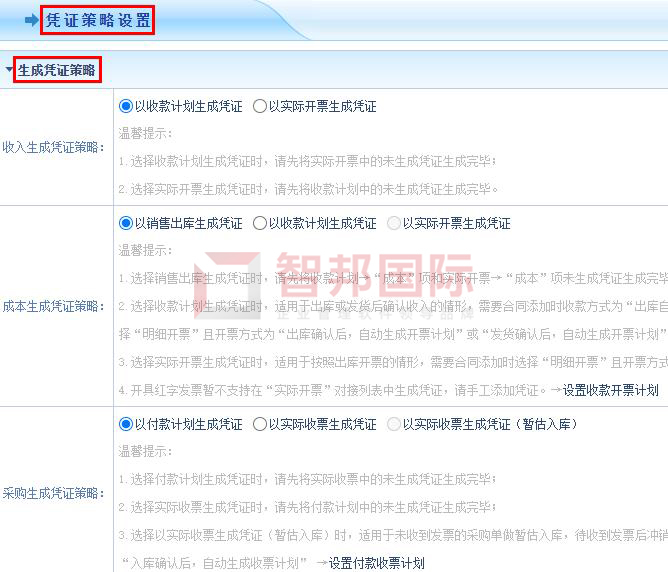668x572 pixels.
Task: Click the 凭证策略设置 page title
Action: (98, 20)
